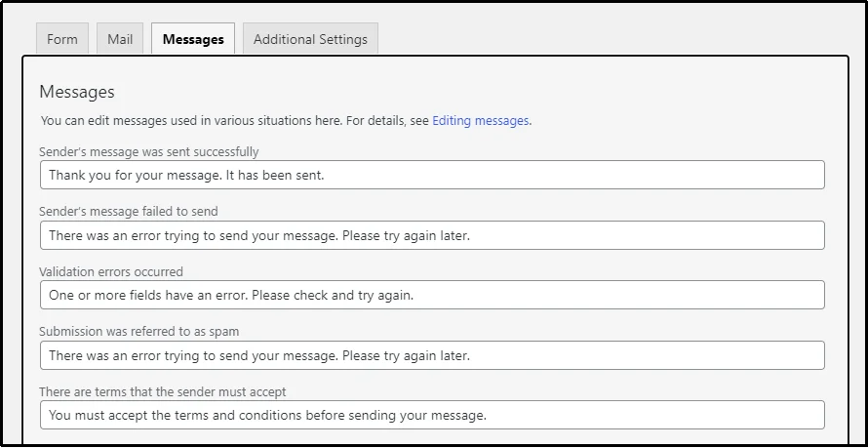
Task: Focus the 'One or more fields have an error' field
Action: 432,295
